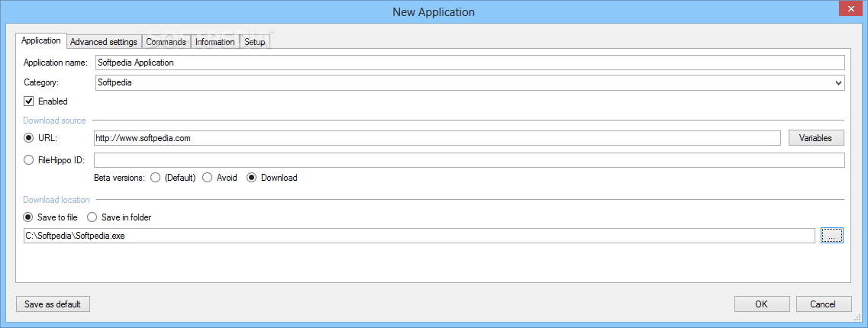Open the Variables button
868x328 pixels.
pos(816,138)
